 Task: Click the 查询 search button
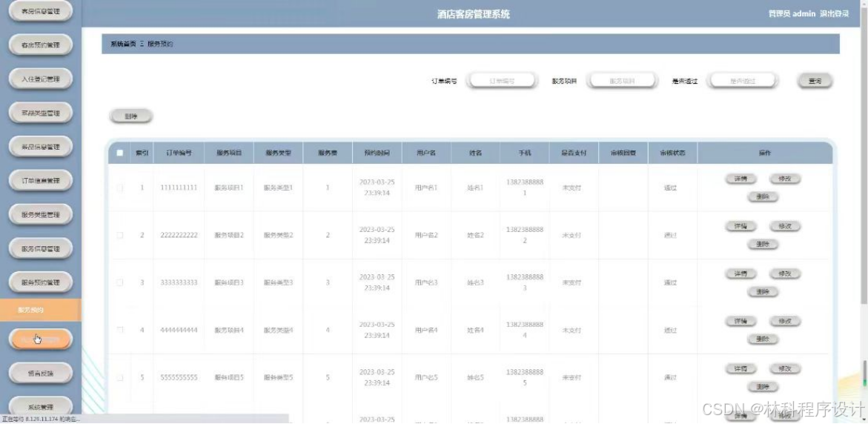tap(815, 81)
